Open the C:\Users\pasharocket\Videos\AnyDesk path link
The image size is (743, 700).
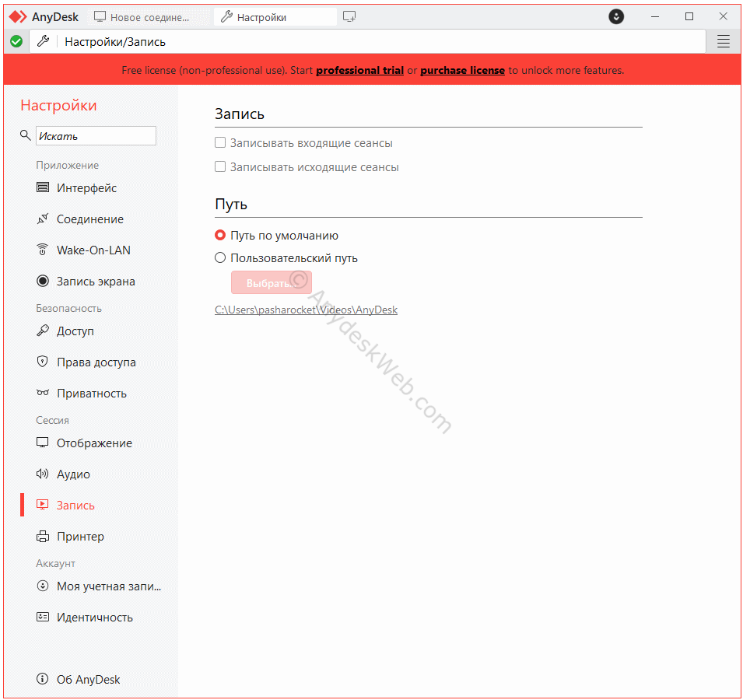(306, 310)
